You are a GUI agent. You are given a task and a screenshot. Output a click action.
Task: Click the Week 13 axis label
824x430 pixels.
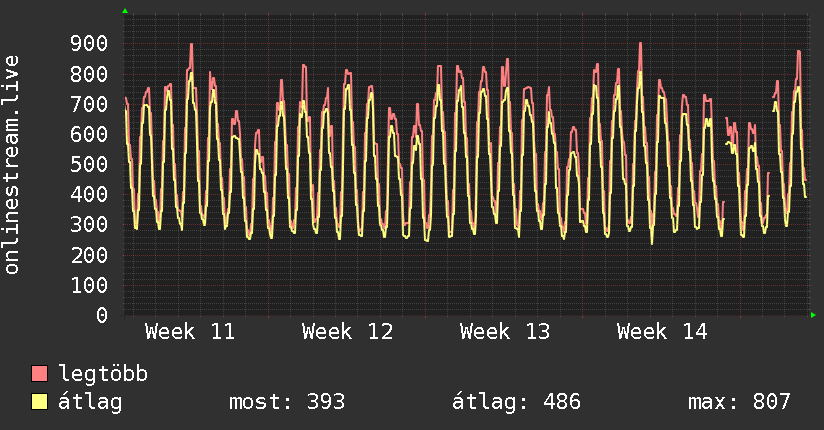(504, 332)
